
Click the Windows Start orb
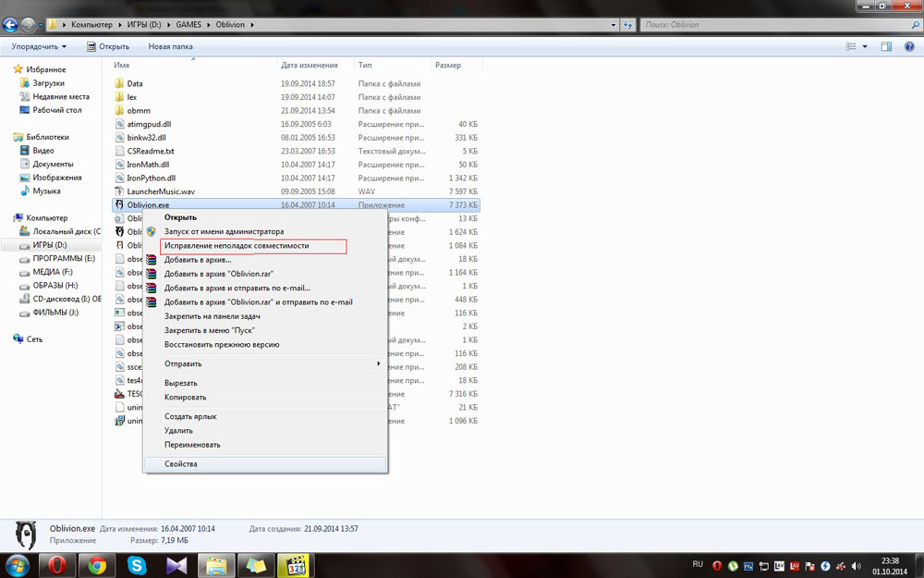17,564
